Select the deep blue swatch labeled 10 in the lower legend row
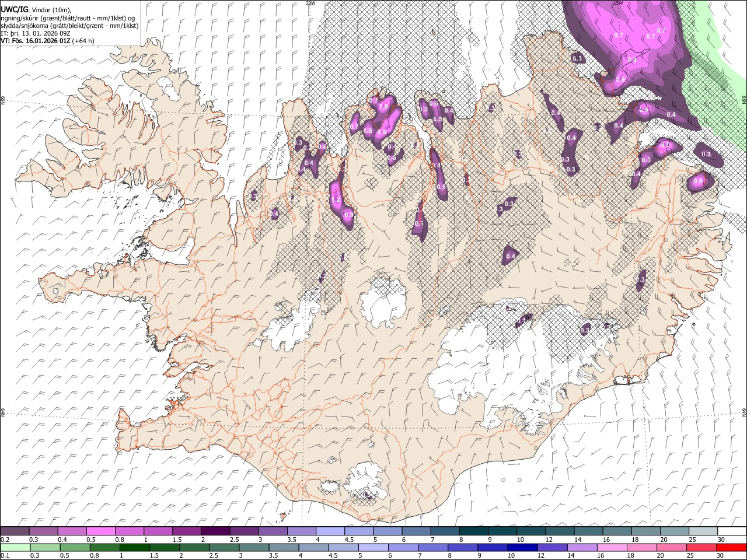The image size is (747, 560). [x=522, y=547]
